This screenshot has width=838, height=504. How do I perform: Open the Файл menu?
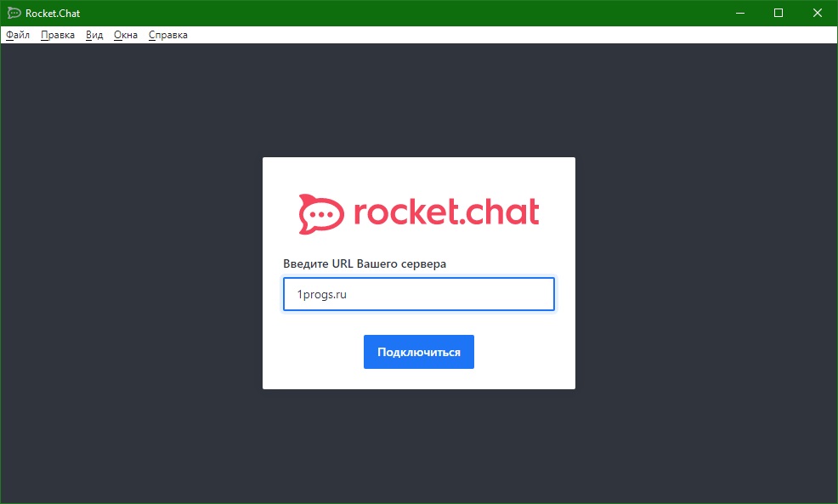tap(18, 35)
